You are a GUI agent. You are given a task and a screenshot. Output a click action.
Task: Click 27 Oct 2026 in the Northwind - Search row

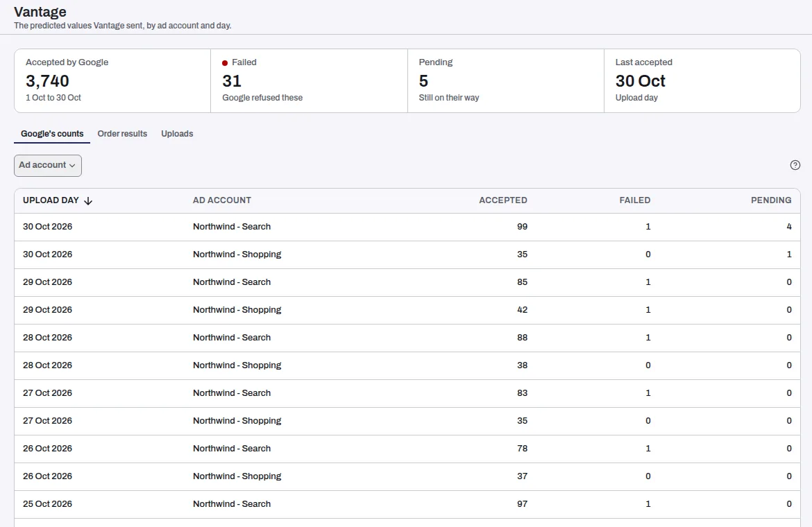coord(48,393)
